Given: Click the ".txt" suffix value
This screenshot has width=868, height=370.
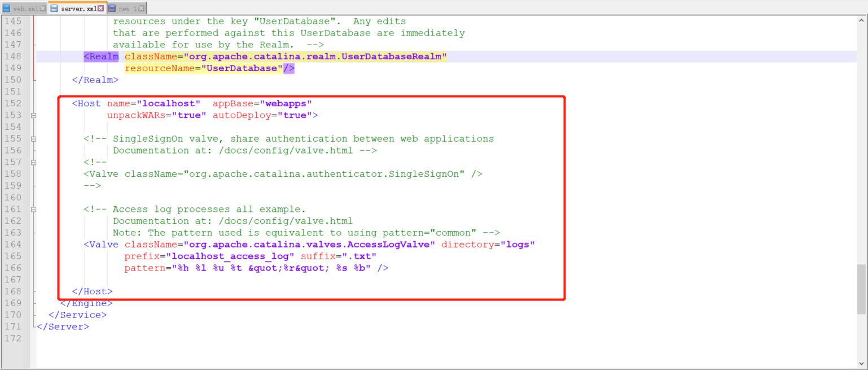Looking at the screenshot, I should tap(359, 256).
